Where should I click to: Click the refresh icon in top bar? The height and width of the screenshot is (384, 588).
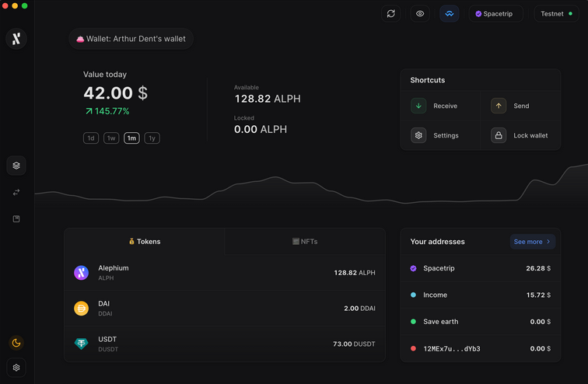click(x=390, y=14)
